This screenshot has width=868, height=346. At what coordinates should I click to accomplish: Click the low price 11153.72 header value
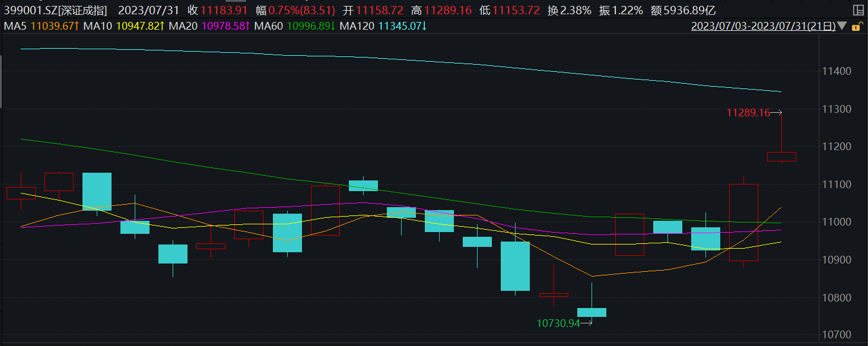[516, 10]
